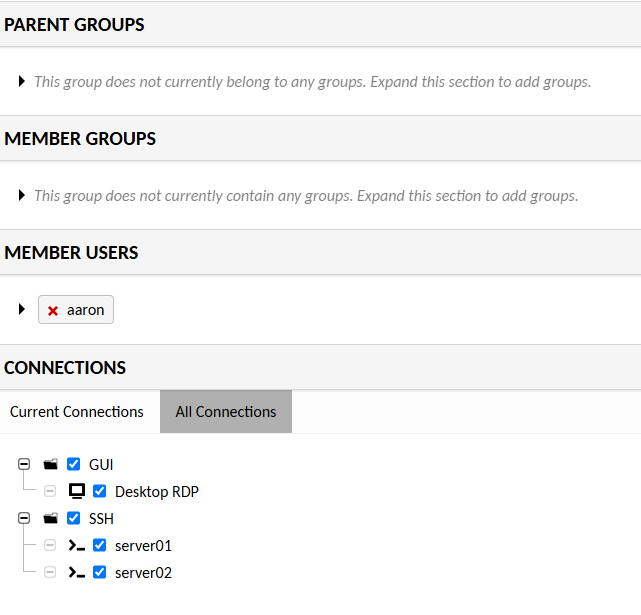Screen dimensions: 641x615
Task: Click the server01 terminal icon
Action: [77, 546]
